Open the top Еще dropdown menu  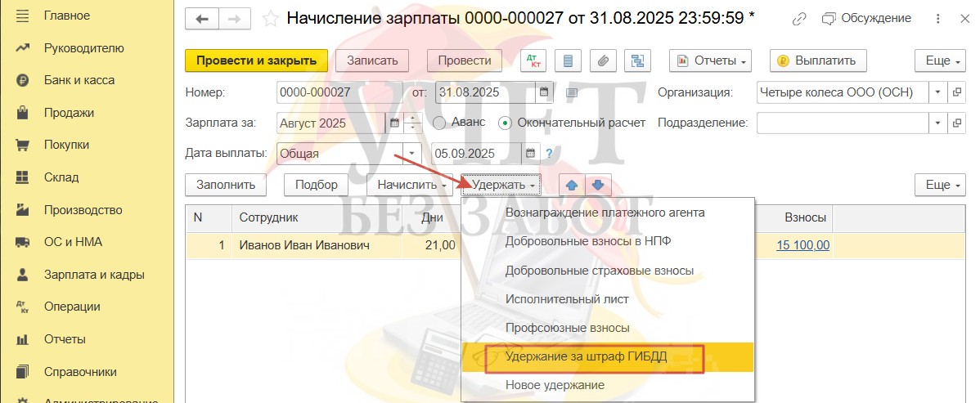pos(942,60)
